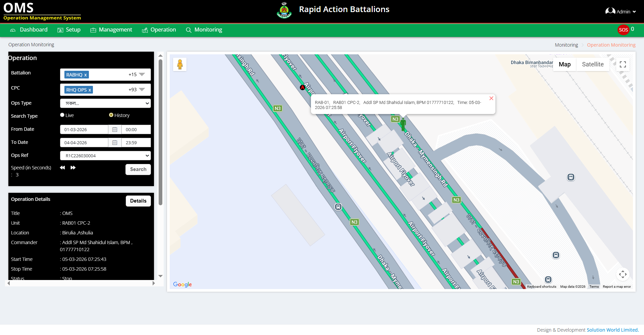Click the Details button
644x335 pixels.
pos(138,201)
